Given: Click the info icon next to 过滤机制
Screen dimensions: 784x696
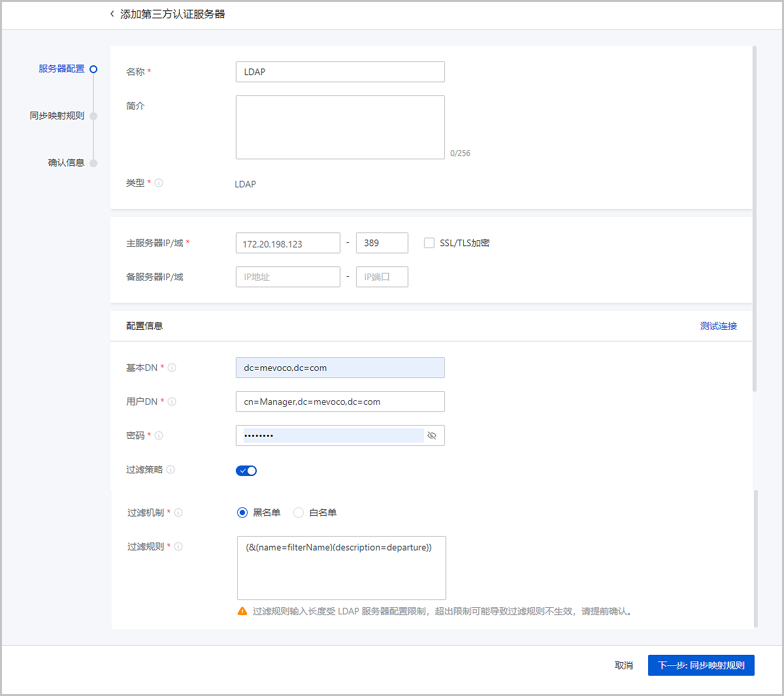Looking at the screenshot, I should [x=178, y=513].
